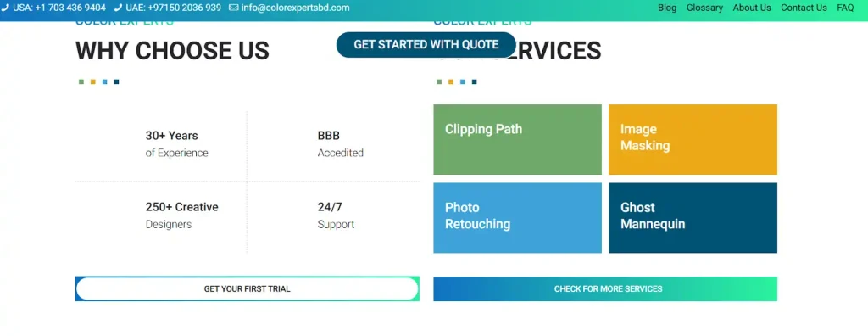Click yellow square under services heading
Screen dimensions: 868x336
[451, 82]
